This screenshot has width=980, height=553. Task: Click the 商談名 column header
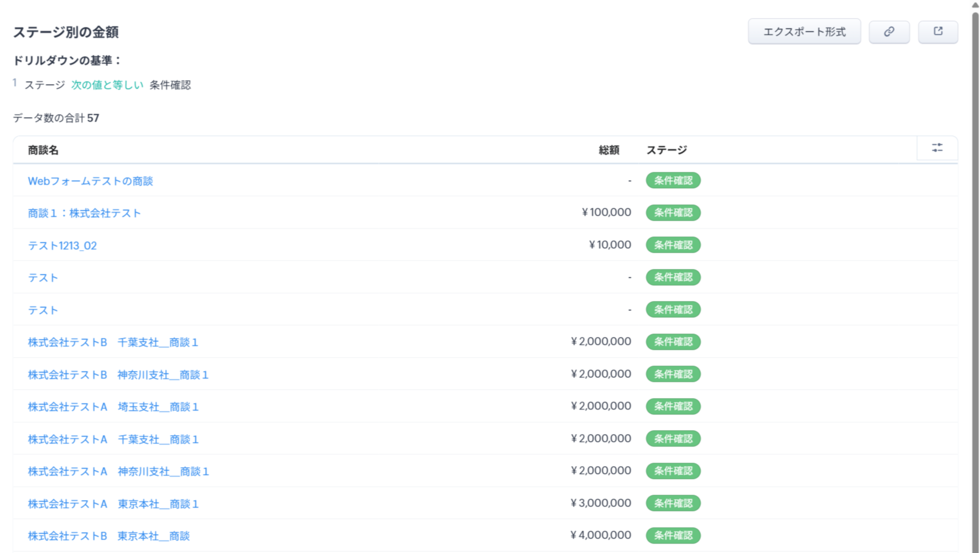pyautogui.click(x=43, y=150)
